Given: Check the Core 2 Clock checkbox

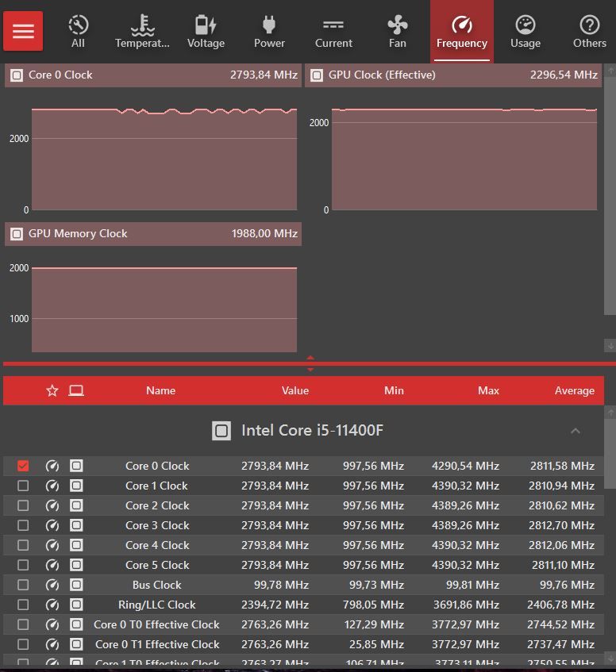Looking at the screenshot, I should 23,505.
